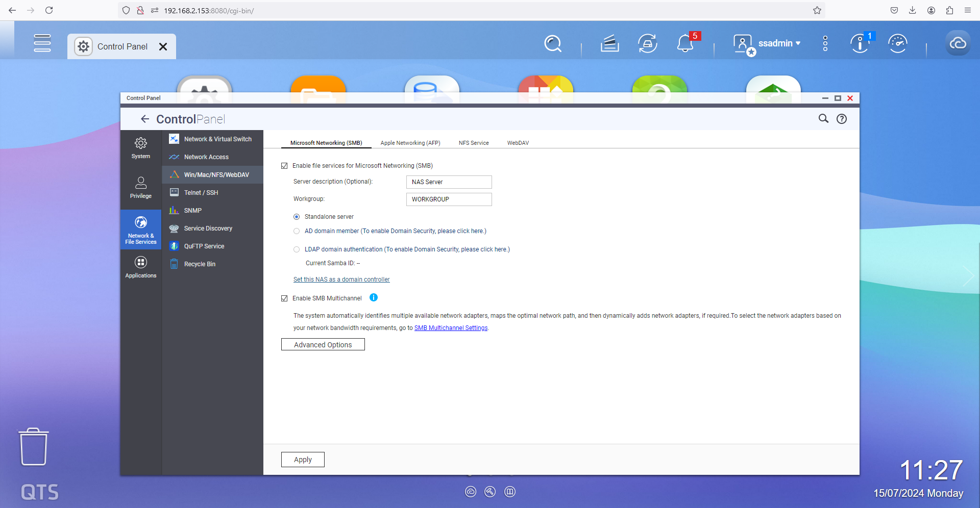
Task: Close the Control Panel taskbar tab
Action: [163, 46]
